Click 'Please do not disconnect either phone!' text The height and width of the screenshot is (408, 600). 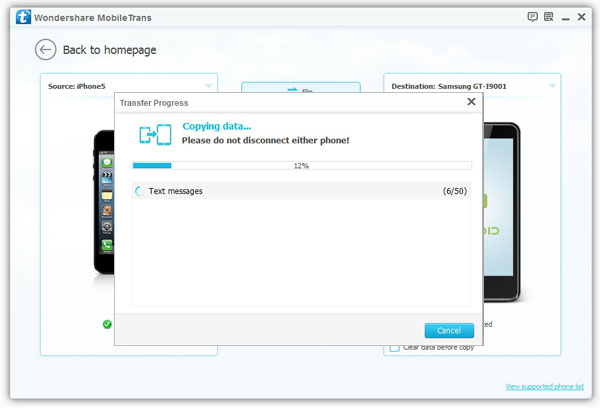[266, 140]
